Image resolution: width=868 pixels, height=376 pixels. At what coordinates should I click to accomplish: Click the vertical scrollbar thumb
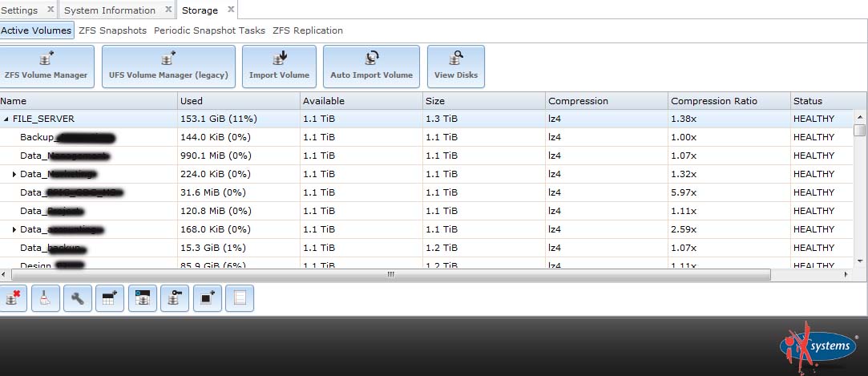click(860, 130)
